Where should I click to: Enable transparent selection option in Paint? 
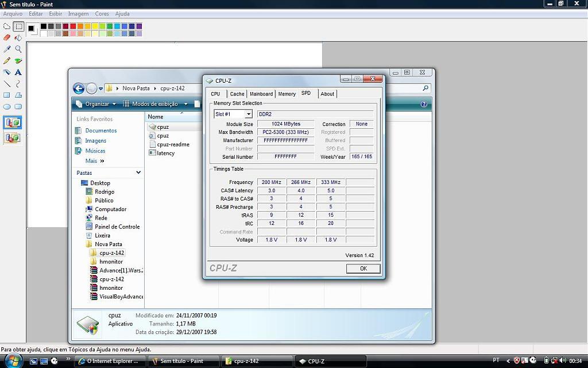pos(13,138)
